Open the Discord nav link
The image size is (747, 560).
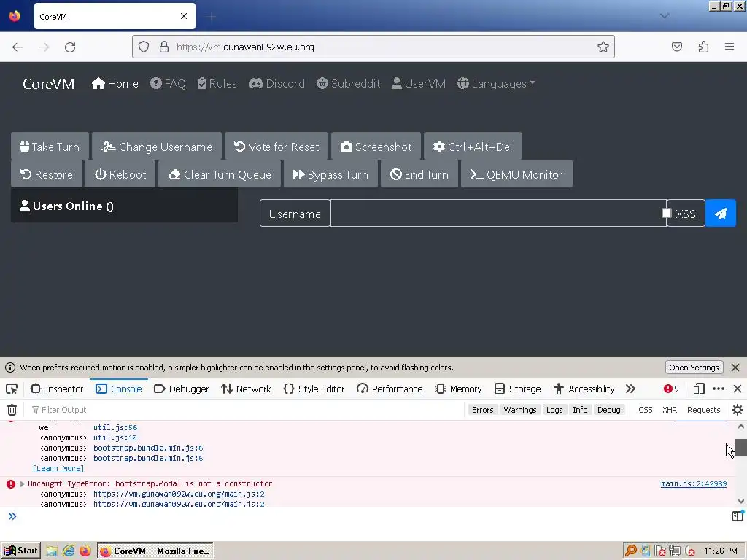tap(276, 83)
